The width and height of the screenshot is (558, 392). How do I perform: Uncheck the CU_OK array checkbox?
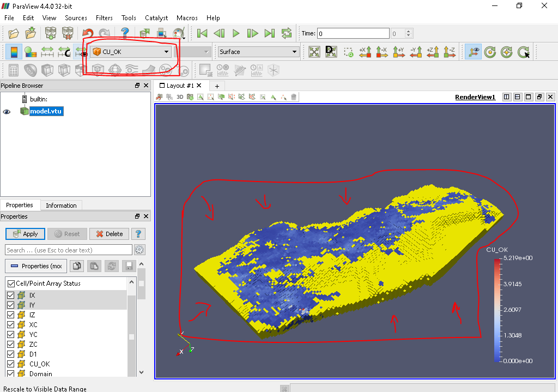coord(11,364)
